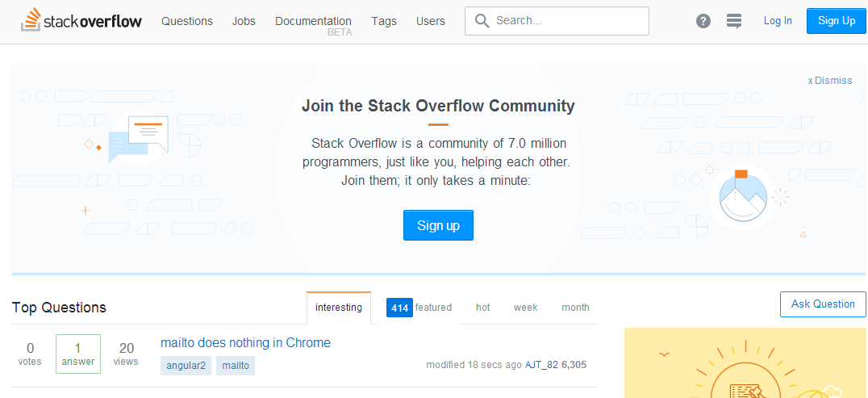Open user profile AJT_82

tap(541, 365)
